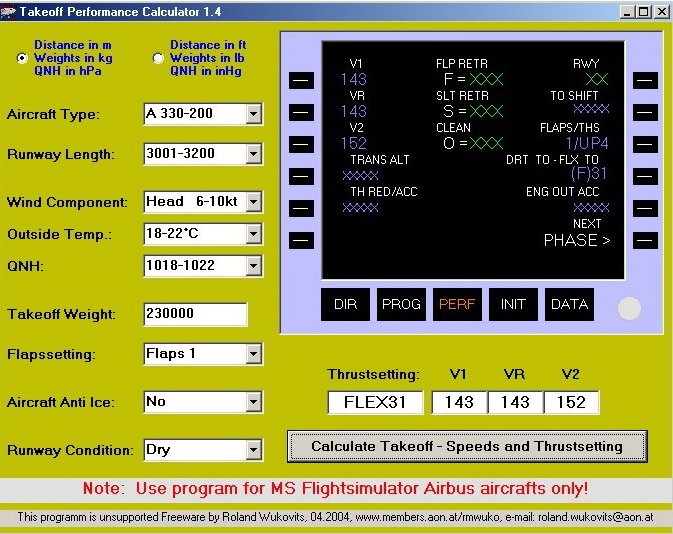This screenshot has height=534, width=673.
Task: Open the Flapssetting dropdown
Action: point(254,354)
